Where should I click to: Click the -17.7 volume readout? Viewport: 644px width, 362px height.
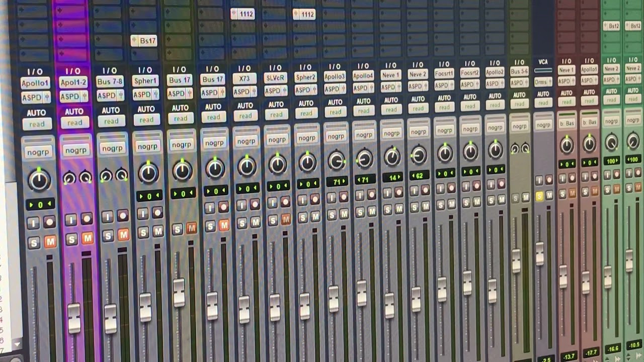pos(590,353)
